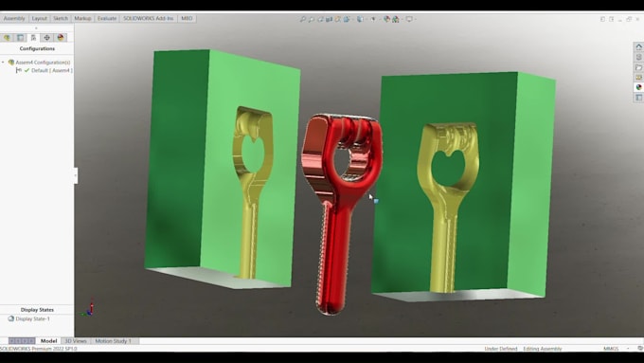Screen dimensions: 644x363
Task: Select the Markup tab
Action: coord(82,19)
